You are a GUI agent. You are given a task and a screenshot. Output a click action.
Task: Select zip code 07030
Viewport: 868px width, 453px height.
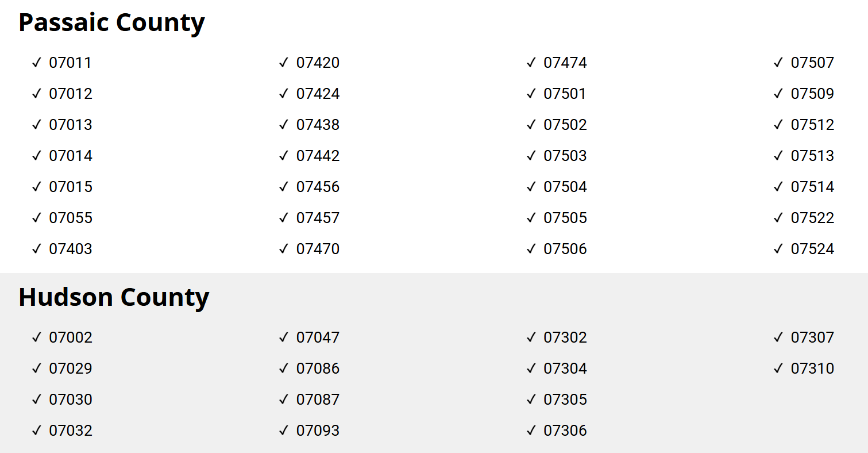[x=71, y=400]
